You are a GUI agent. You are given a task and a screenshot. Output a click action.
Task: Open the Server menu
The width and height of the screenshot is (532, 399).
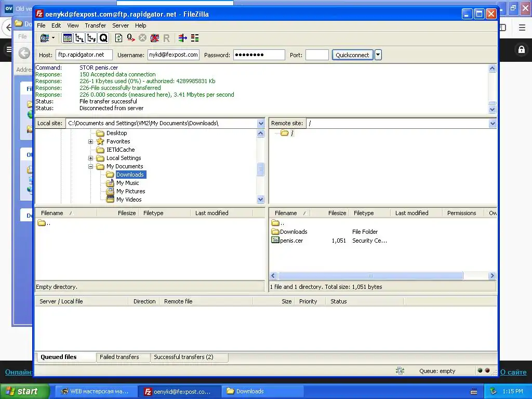tap(121, 25)
